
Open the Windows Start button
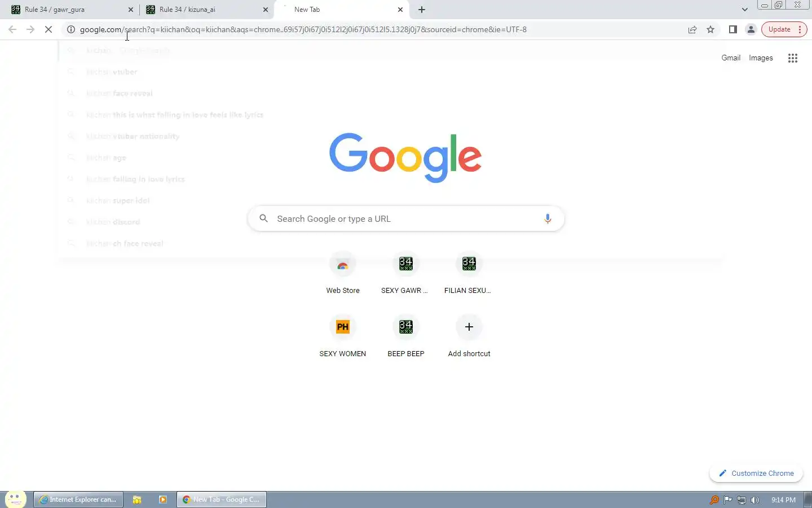[15, 499]
